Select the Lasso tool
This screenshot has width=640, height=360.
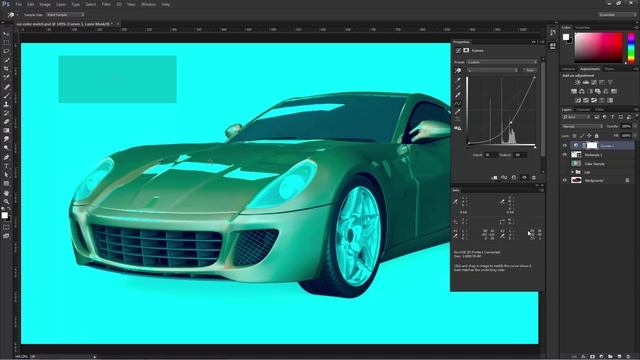pyautogui.click(x=6, y=51)
